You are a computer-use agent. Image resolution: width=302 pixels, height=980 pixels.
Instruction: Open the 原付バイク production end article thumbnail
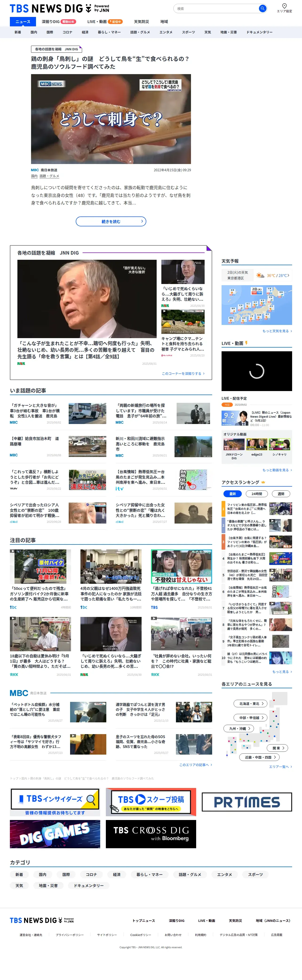pyautogui.click(x=40, y=566)
